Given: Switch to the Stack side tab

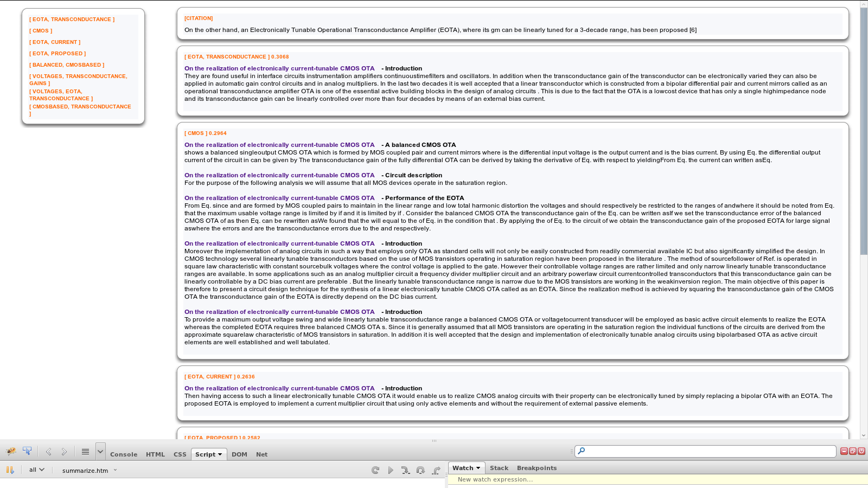Looking at the screenshot, I should [499, 468].
